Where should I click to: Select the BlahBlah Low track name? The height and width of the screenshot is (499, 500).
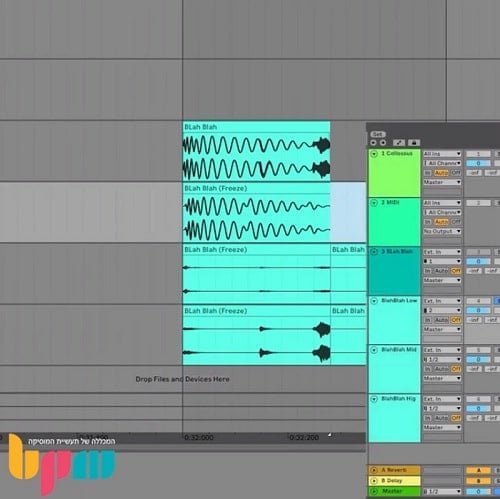pyautogui.click(x=399, y=300)
